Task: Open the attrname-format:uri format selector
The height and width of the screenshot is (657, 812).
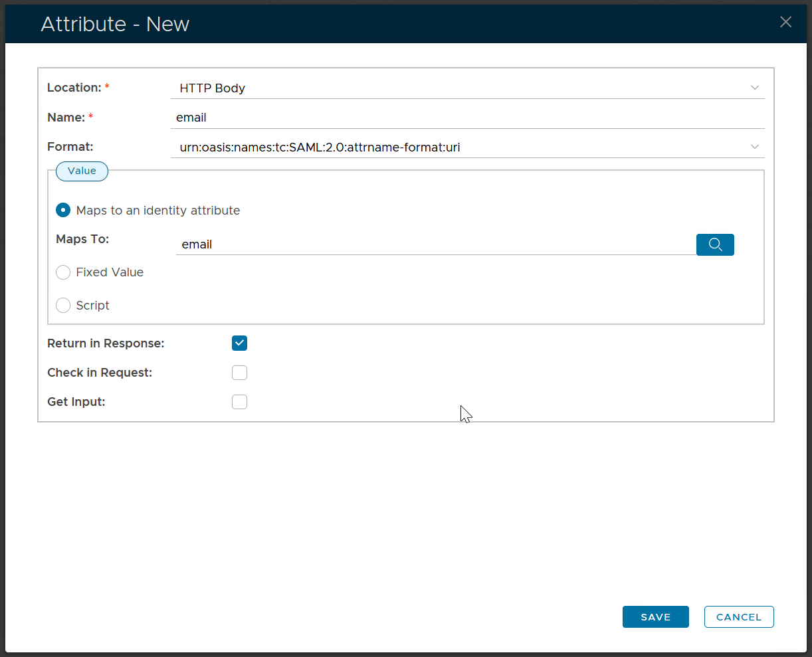Action: [458, 147]
